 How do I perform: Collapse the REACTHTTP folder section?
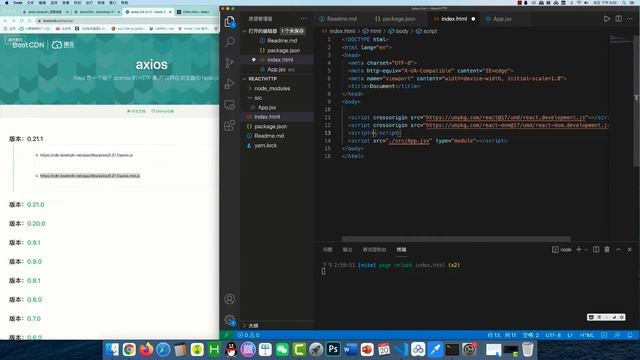point(244,79)
